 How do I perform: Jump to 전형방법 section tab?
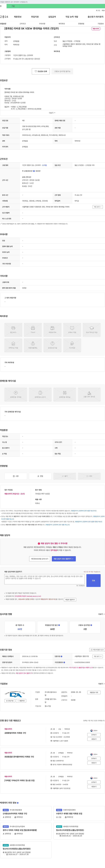pos(81,24)
